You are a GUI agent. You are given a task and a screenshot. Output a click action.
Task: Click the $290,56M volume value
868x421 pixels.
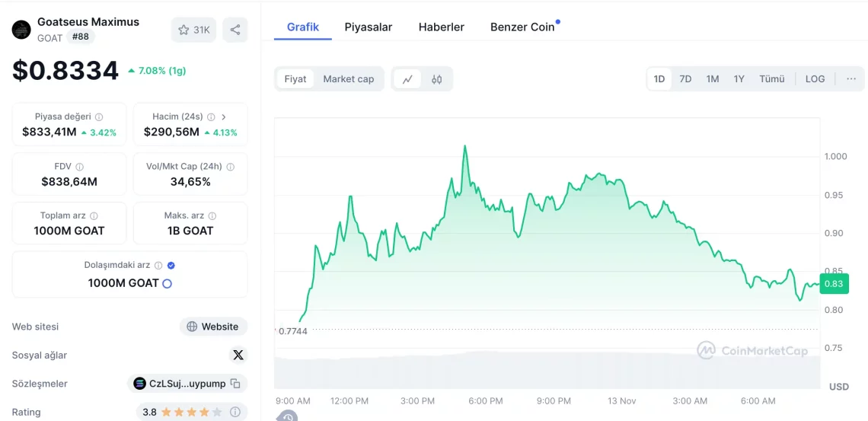click(x=171, y=132)
